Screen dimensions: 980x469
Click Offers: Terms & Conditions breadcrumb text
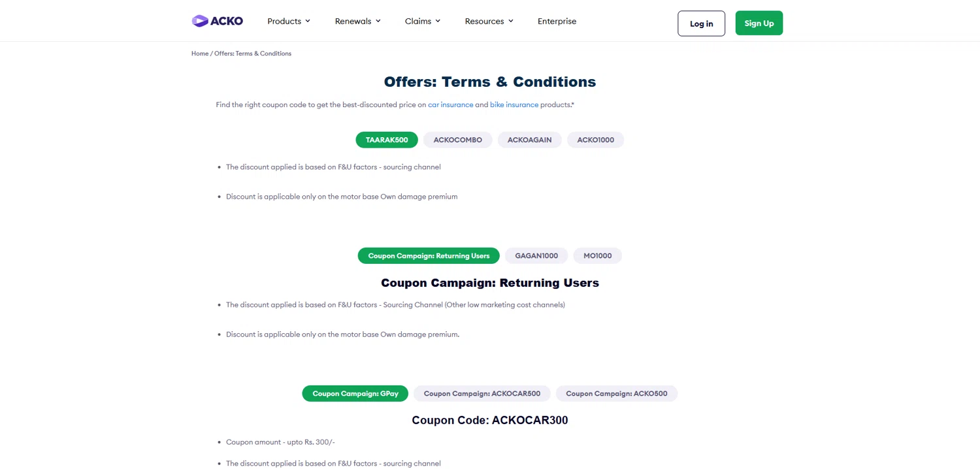tap(253, 54)
